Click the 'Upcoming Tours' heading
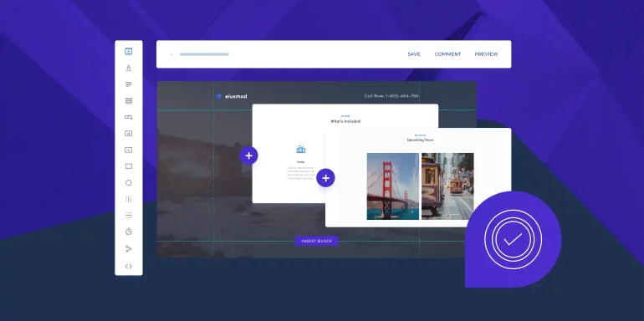This screenshot has height=321, width=644. tap(420, 140)
